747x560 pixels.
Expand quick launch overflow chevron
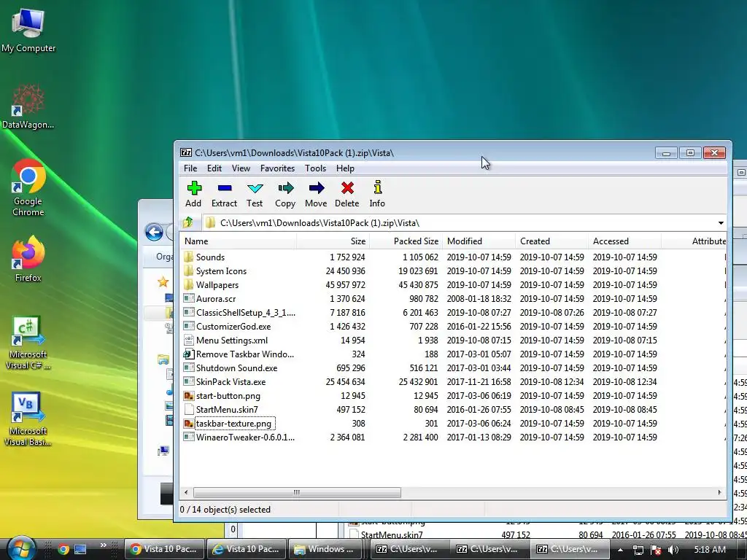(x=104, y=545)
